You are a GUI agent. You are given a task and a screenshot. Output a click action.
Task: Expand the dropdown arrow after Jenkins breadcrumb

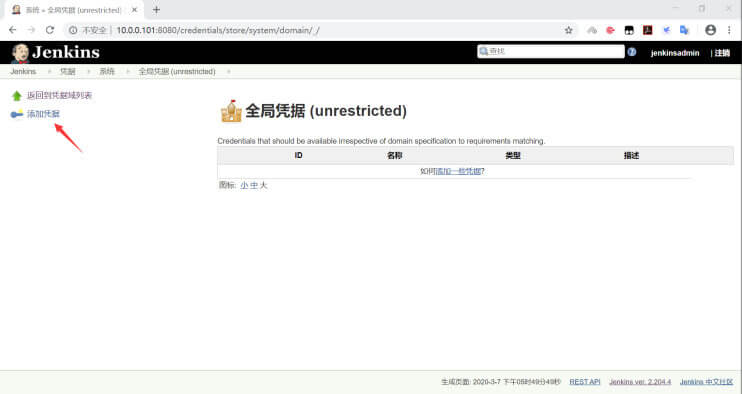pyautogui.click(x=49, y=71)
